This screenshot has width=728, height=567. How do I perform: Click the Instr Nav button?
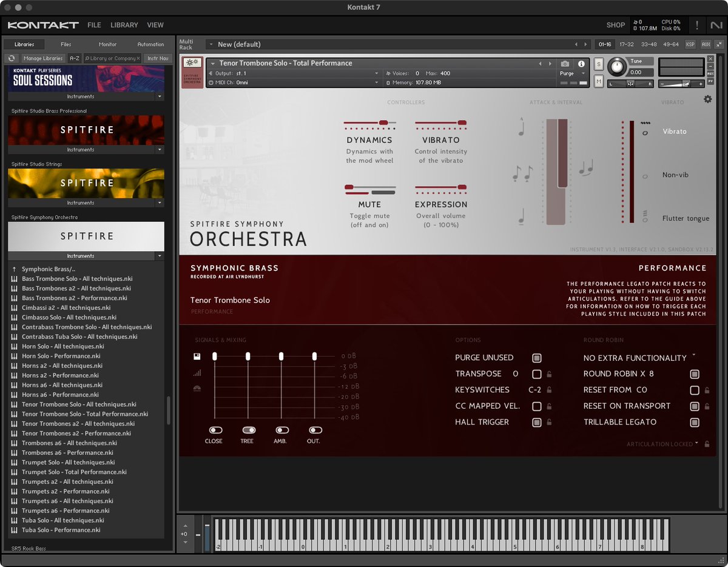coord(158,58)
